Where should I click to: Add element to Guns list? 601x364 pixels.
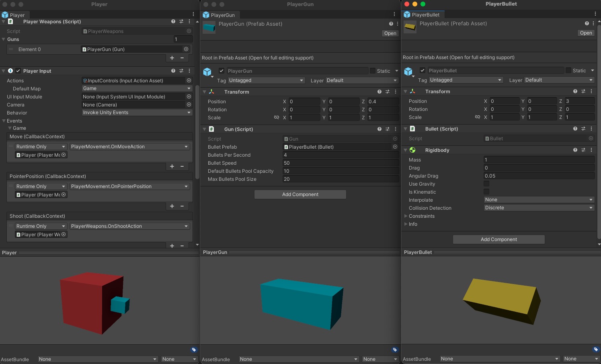[x=172, y=58]
